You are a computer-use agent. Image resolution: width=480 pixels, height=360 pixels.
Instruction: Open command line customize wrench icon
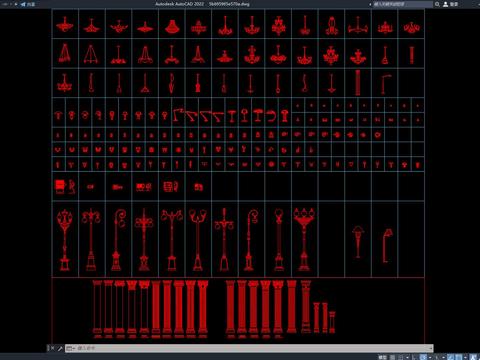(60, 348)
